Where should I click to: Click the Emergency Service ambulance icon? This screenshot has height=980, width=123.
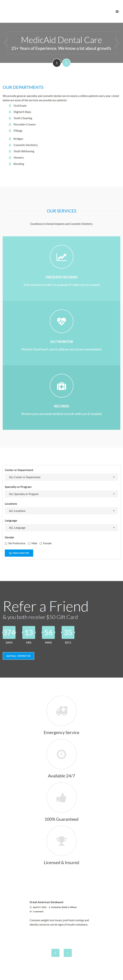(61, 711)
